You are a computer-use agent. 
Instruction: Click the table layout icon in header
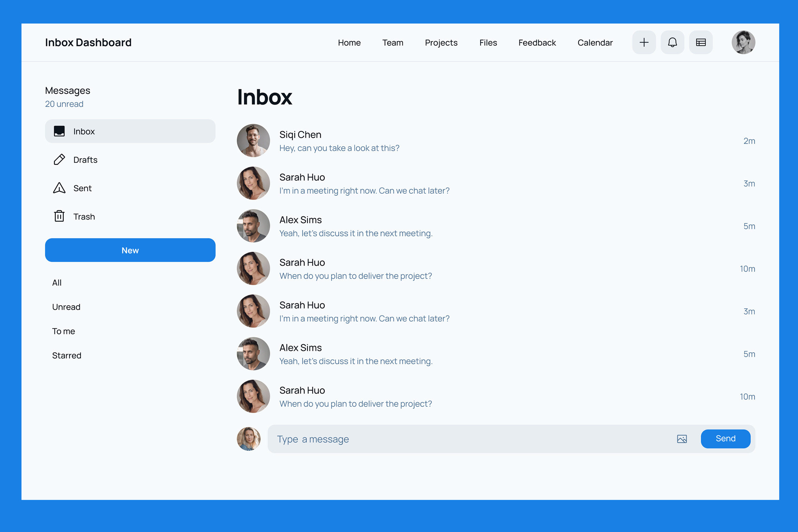[700, 42]
